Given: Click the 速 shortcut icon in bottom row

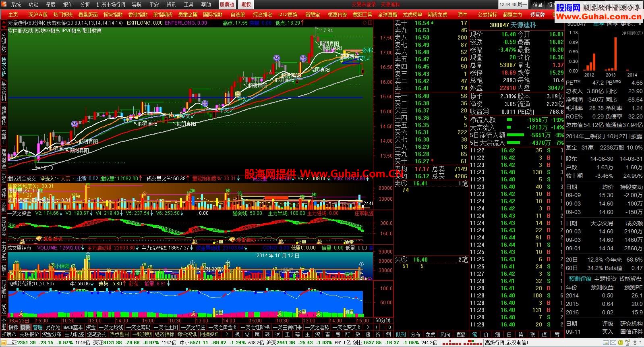Looking at the screenshot, I should click(368, 334).
